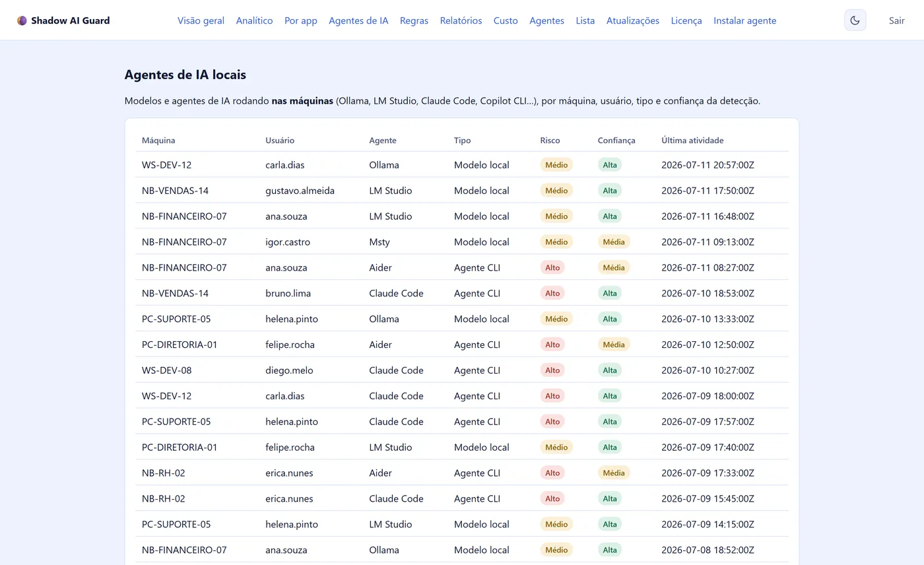Image resolution: width=924 pixels, height=565 pixels.
Task: Open the Regras page
Action: (x=414, y=20)
